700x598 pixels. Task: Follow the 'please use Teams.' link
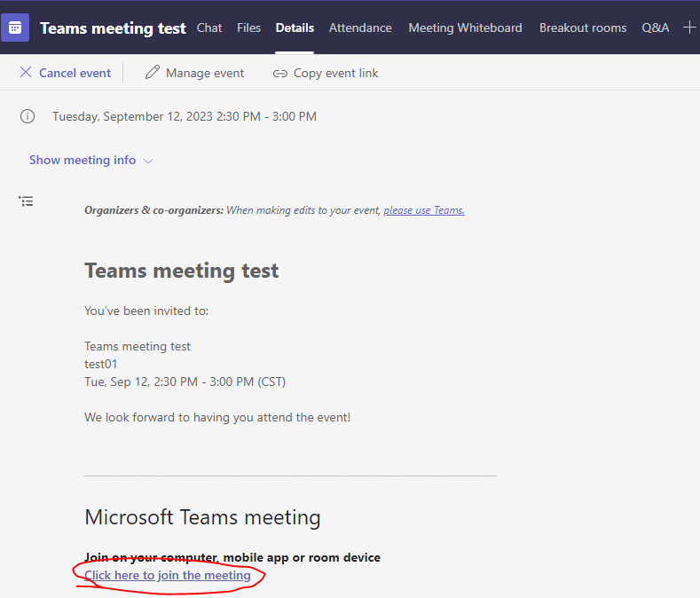[x=424, y=210]
